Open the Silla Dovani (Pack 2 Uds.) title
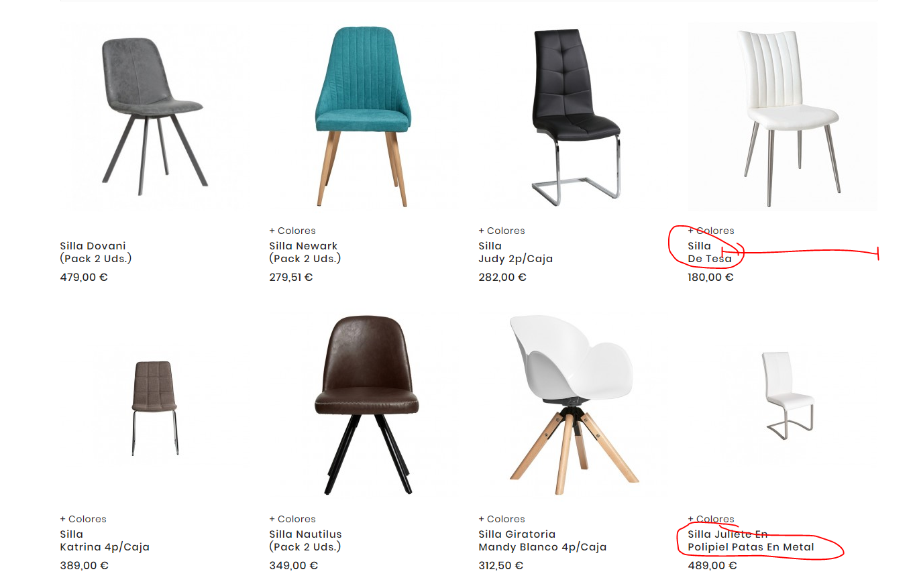The height and width of the screenshot is (588, 915). 96,252
